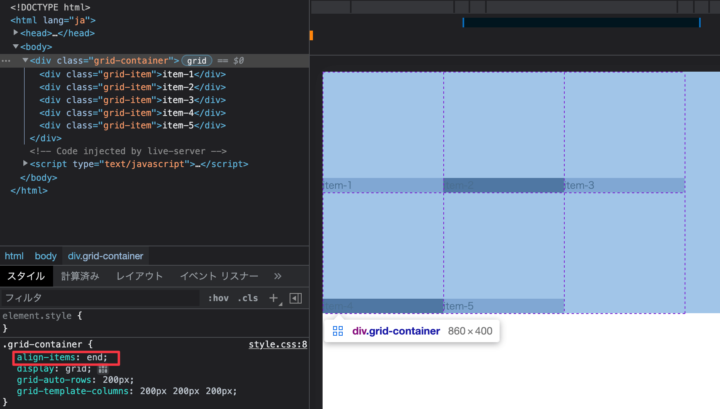Select div.grid-container in the breadcrumb bar
720x409 pixels.
[106, 256]
